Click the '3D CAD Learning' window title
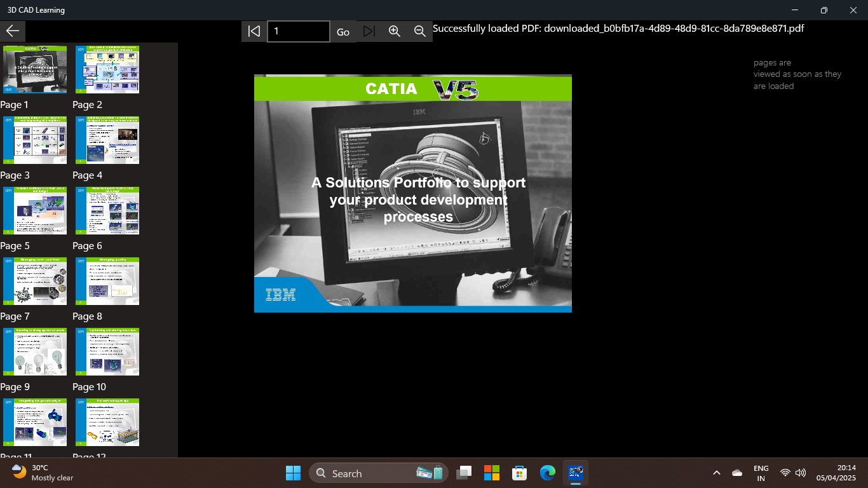The height and width of the screenshot is (488, 868). 36,10
